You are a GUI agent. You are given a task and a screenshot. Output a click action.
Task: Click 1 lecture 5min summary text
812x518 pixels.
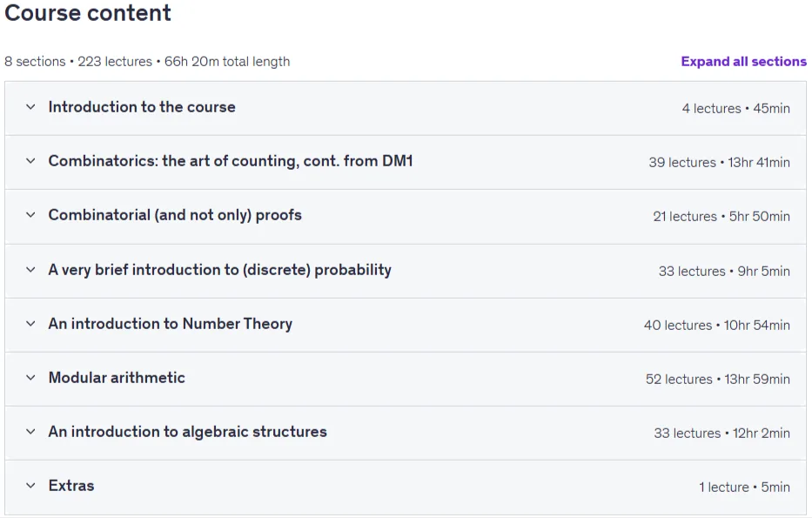coord(744,488)
